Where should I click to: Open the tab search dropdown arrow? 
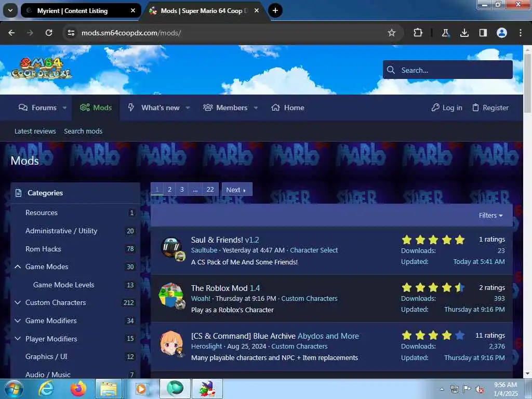(x=10, y=10)
